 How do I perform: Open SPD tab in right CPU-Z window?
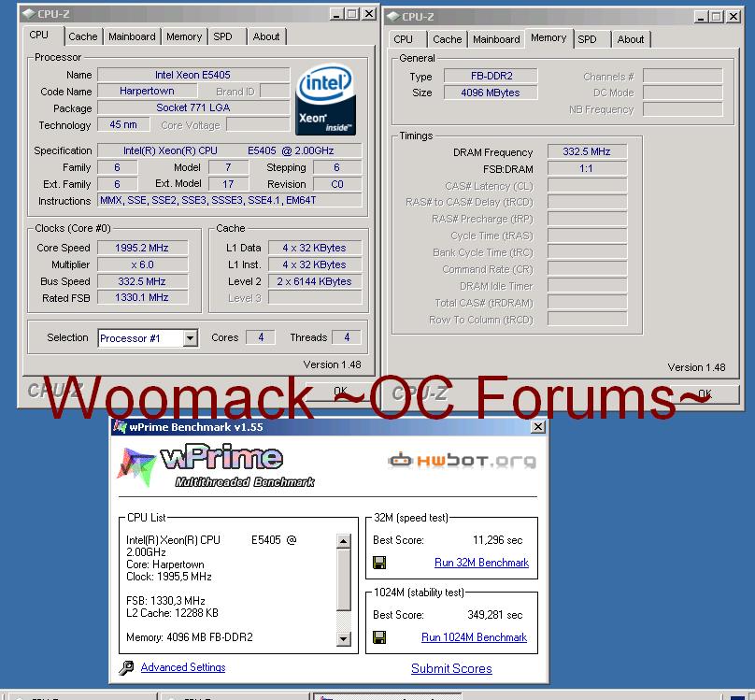[587, 39]
